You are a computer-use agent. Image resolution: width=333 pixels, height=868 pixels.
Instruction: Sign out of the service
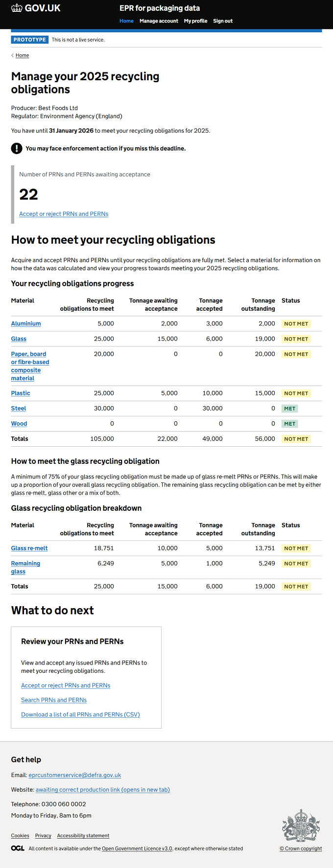pyautogui.click(x=223, y=21)
